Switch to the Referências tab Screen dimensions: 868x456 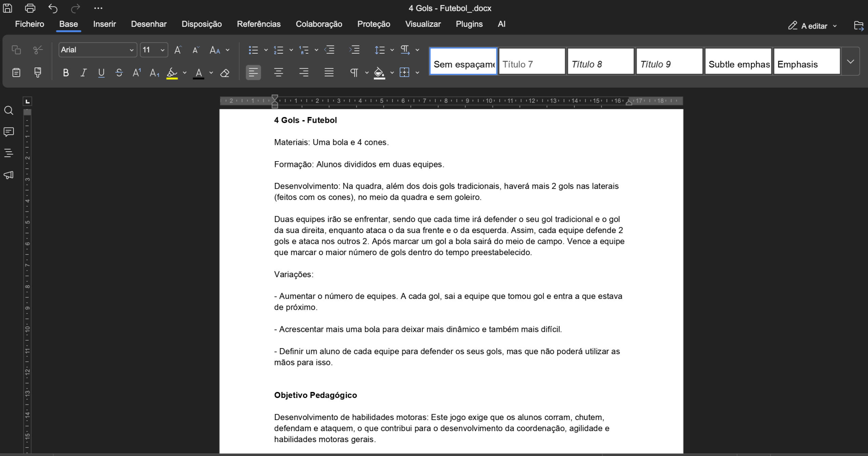click(258, 24)
